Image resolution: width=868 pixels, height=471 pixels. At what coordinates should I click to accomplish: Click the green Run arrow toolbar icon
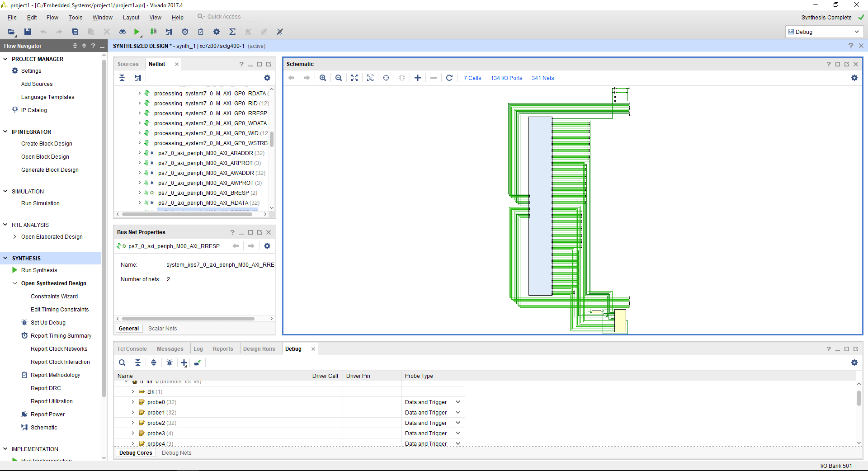click(x=137, y=32)
